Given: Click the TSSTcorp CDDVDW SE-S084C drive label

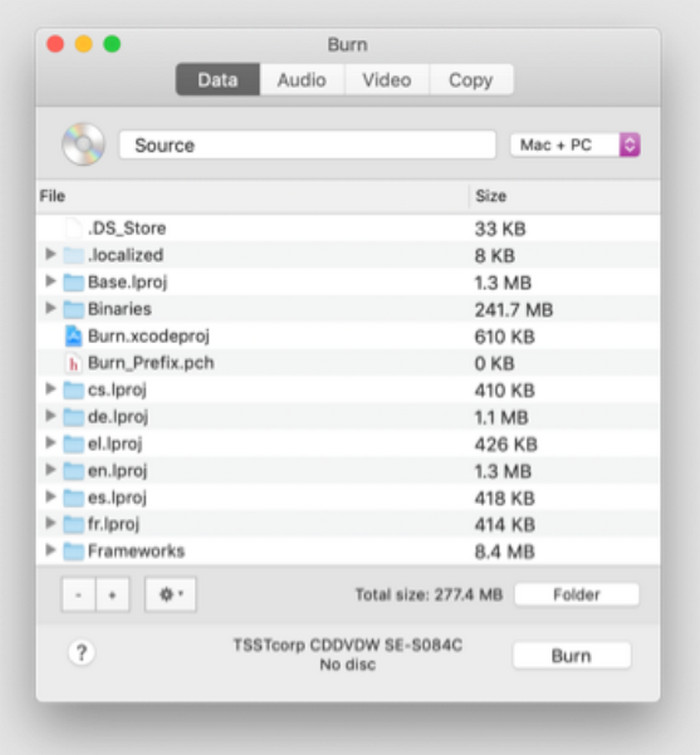Looking at the screenshot, I should click(348, 645).
